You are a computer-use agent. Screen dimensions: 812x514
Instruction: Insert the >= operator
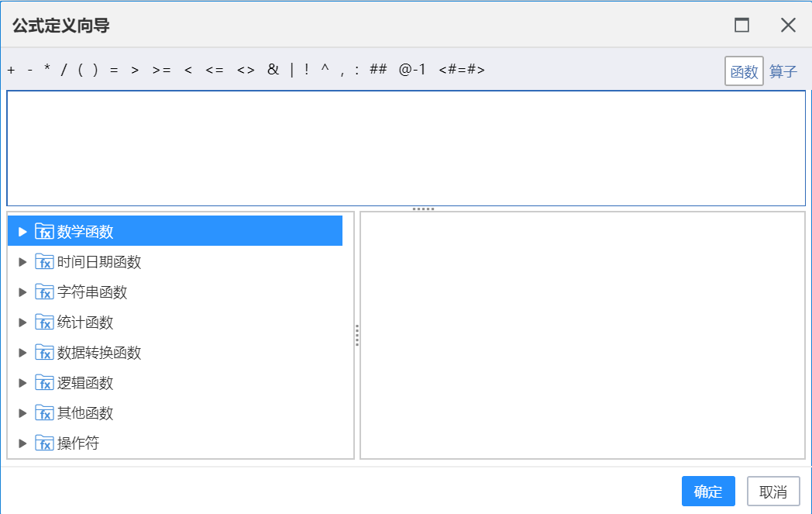(162, 70)
